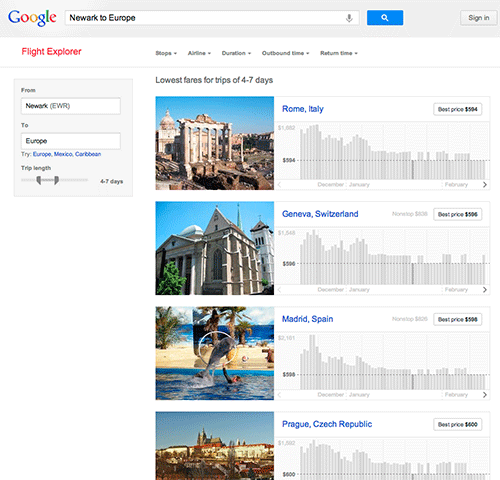Select Rome Best price $594 button
The height and width of the screenshot is (480, 500).
point(457,109)
